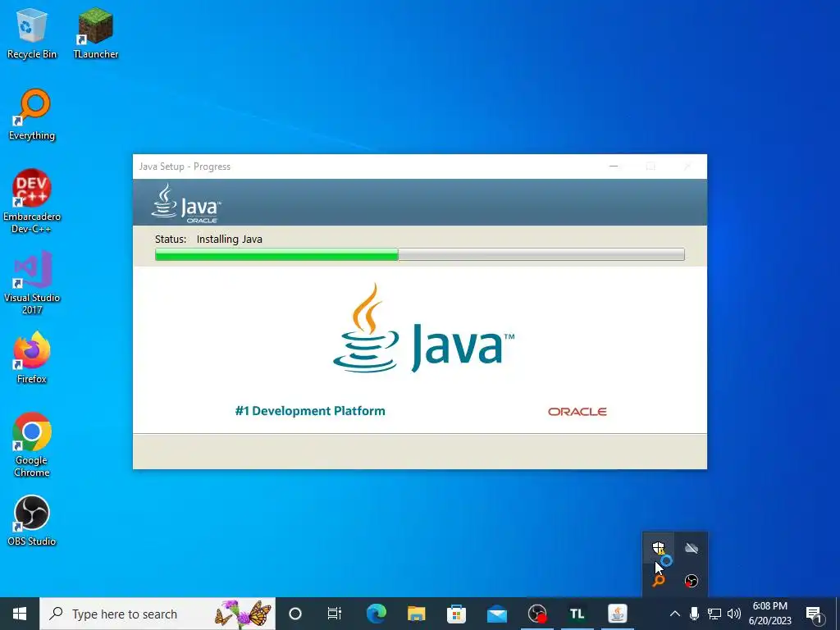
Task: Launch Microsoft Edge from the taskbar
Action: tap(376, 614)
